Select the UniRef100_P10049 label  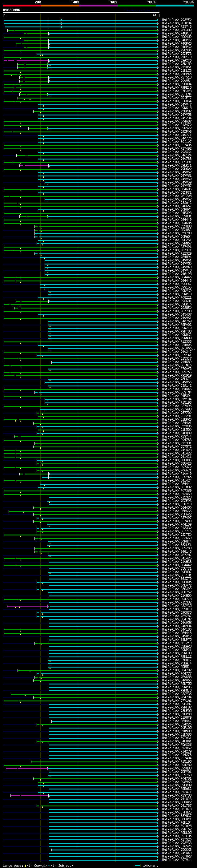[x=177, y=474]
